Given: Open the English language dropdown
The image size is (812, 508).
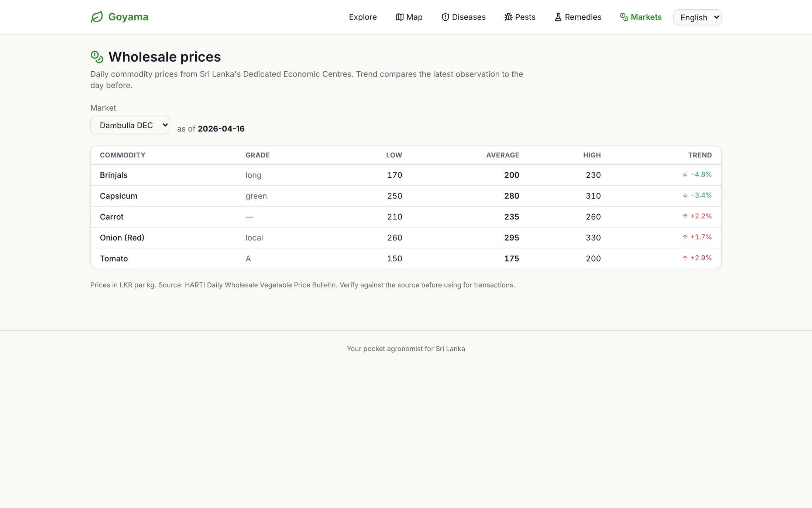Looking at the screenshot, I should point(697,17).
